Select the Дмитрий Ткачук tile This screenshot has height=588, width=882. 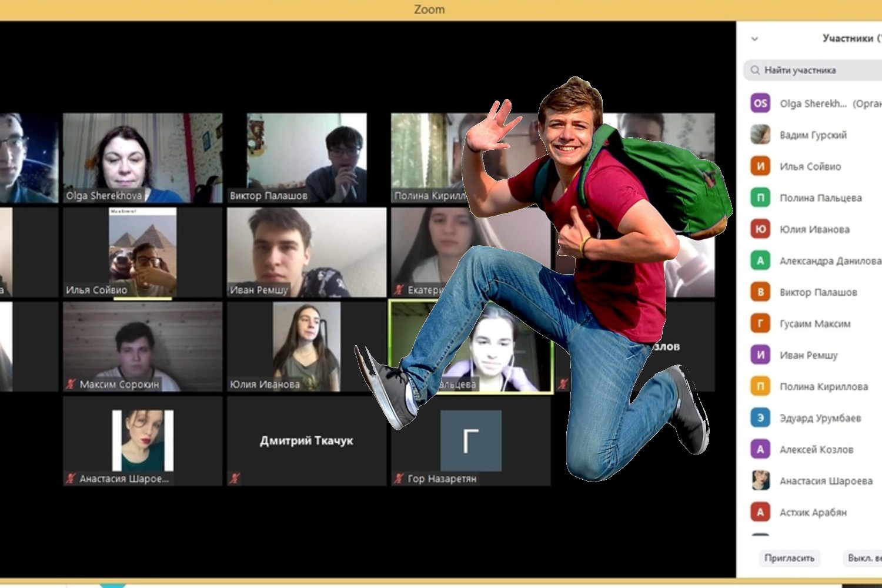pyautogui.click(x=306, y=441)
